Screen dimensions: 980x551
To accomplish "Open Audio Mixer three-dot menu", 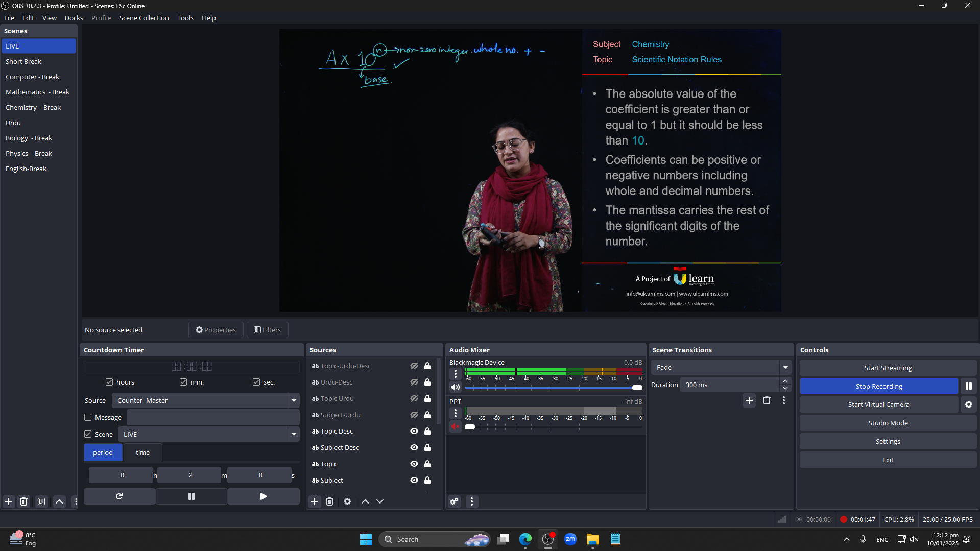I will coord(472,501).
